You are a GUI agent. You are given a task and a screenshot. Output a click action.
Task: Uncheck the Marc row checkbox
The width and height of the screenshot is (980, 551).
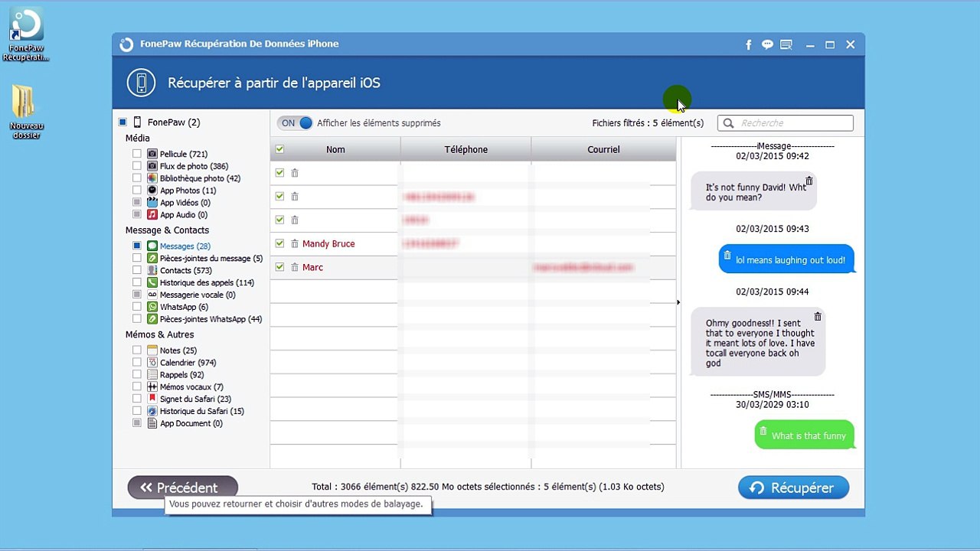pos(279,267)
